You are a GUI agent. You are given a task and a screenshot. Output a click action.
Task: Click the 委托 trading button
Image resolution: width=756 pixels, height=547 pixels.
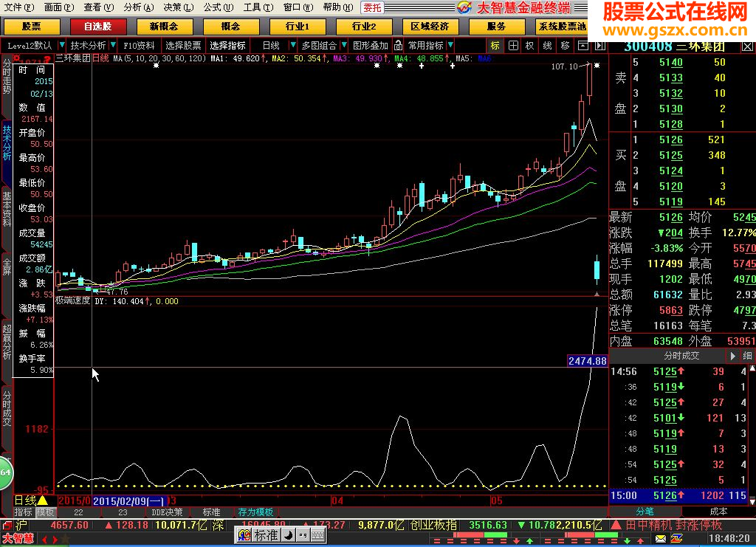pos(372,7)
